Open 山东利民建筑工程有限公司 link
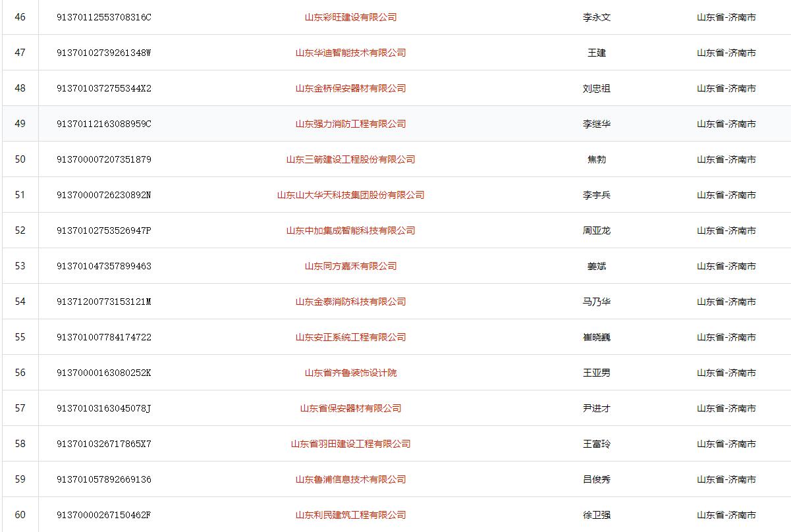The width and height of the screenshot is (791, 532). click(x=350, y=515)
